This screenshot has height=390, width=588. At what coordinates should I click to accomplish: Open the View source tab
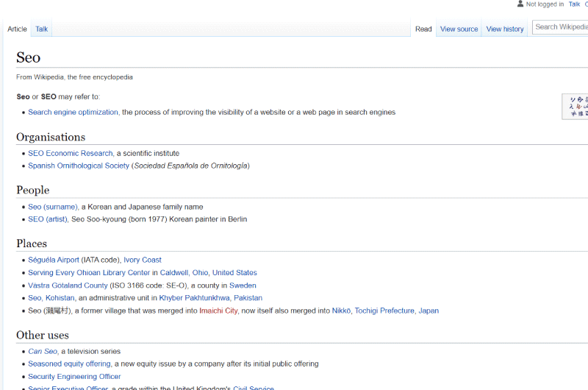tap(459, 29)
